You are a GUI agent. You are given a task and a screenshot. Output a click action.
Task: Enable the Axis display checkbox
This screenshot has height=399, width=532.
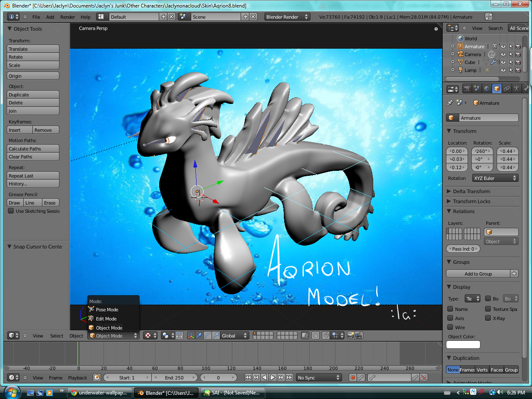450,318
